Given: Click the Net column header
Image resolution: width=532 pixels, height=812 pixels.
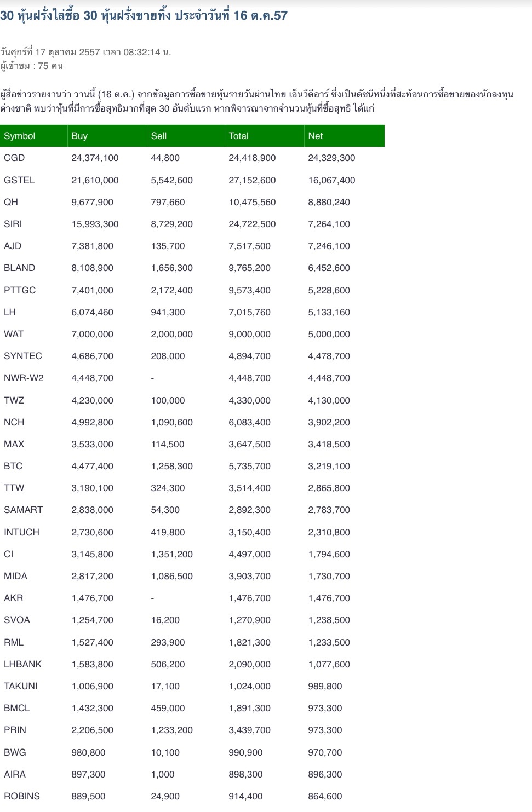Looking at the screenshot, I should coord(316,136).
